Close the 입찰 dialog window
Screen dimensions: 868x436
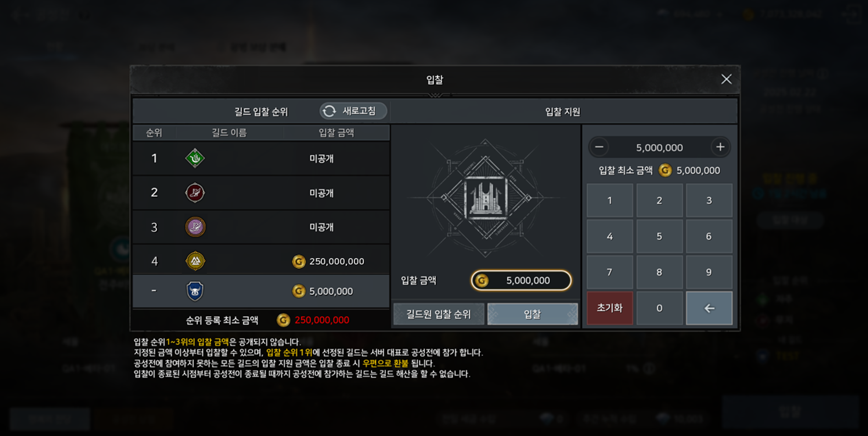tap(726, 79)
